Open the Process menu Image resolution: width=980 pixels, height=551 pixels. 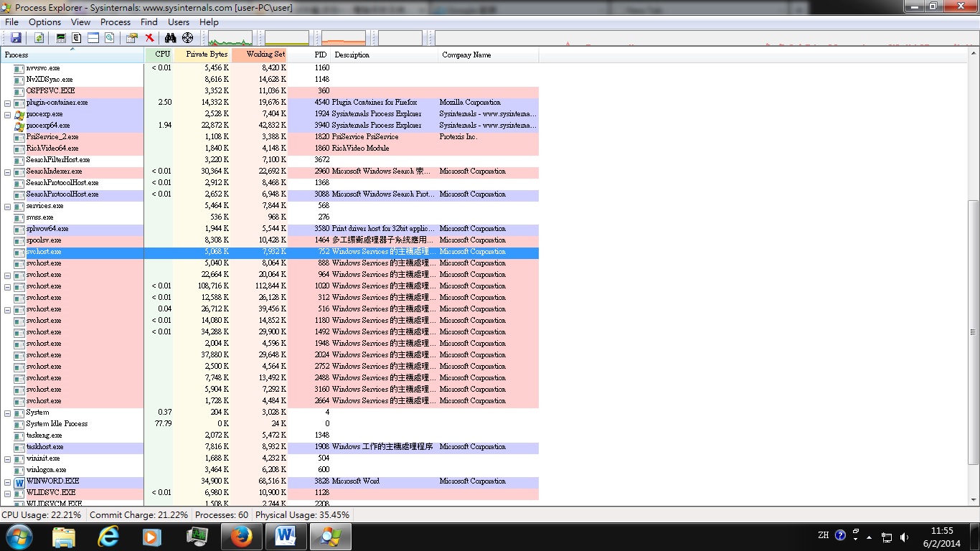pos(116,22)
